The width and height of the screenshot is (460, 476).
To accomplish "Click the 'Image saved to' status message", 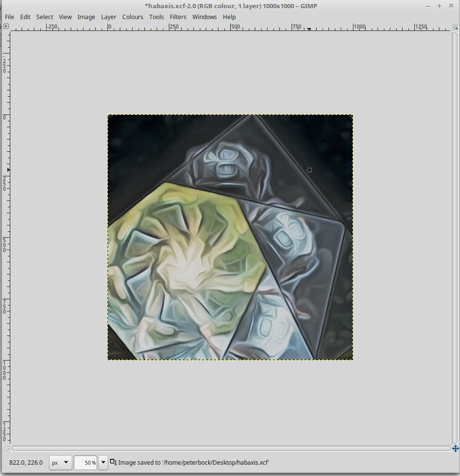I will pyautogui.click(x=193, y=463).
